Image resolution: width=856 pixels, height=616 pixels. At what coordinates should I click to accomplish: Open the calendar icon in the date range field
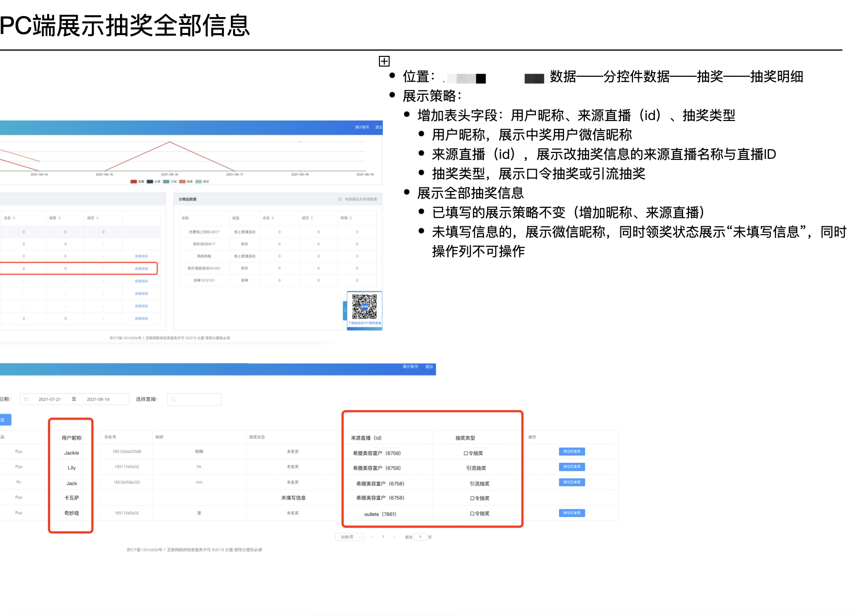(x=26, y=399)
